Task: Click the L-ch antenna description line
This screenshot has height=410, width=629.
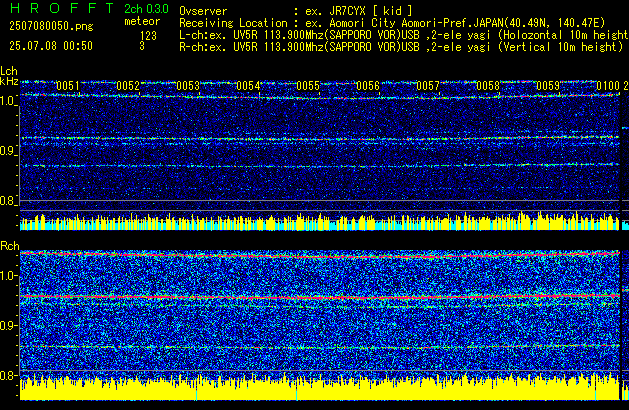Action: point(404,35)
